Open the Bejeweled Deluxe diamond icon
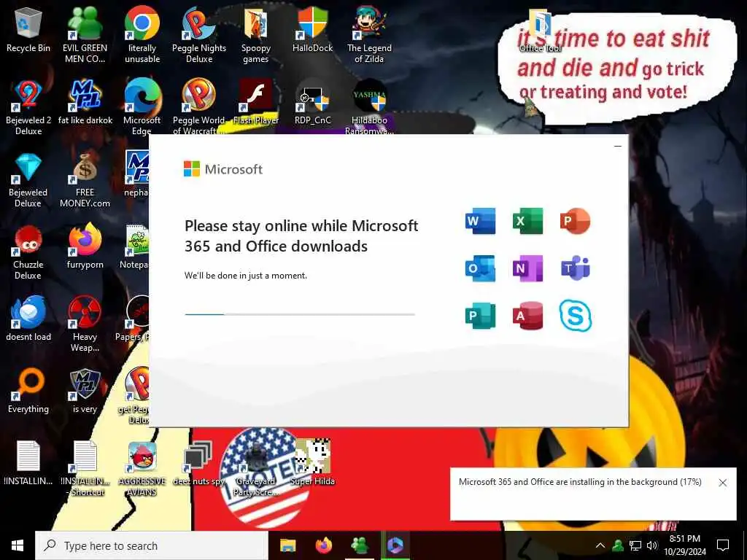This screenshot has height=560, width=747. pos(28,180)
